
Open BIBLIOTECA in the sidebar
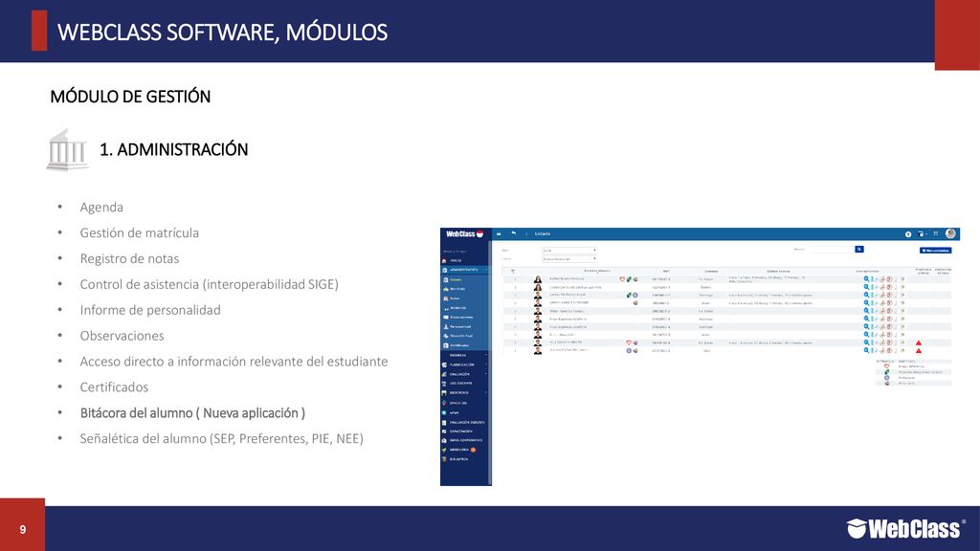pos(458,459)
